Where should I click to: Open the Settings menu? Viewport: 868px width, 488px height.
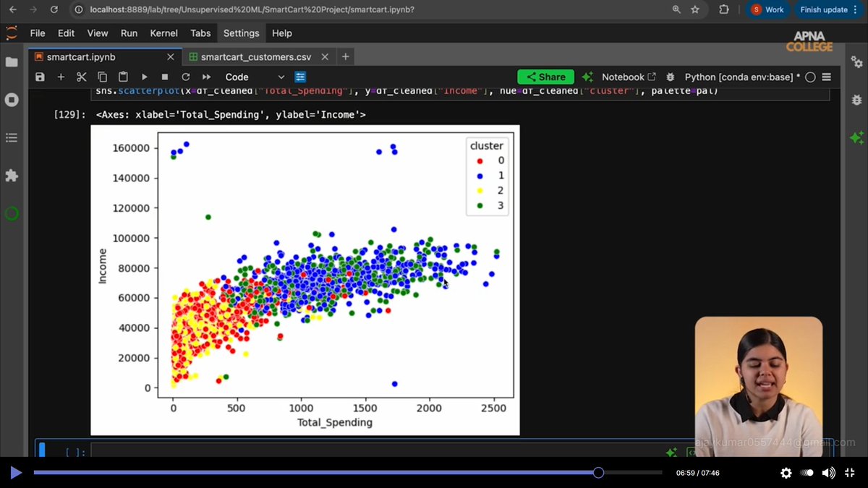click(242, 33)
